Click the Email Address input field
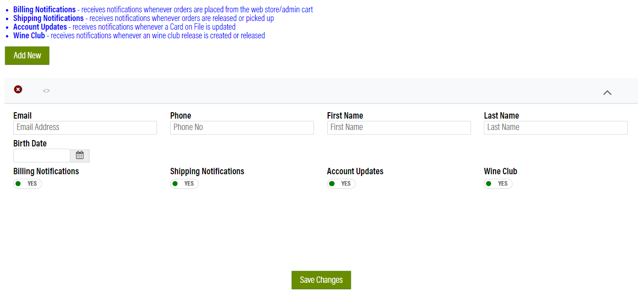The height and width of the screenshot is (307, 644). pos(85,127)
